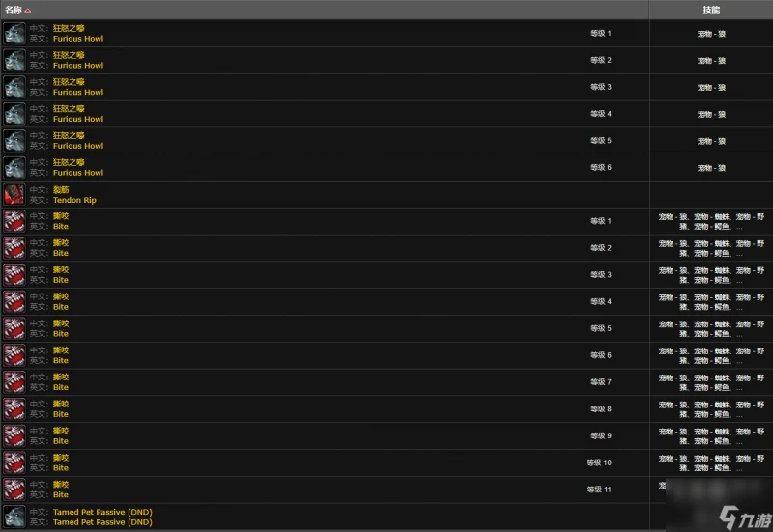Click the 宠物 - 狼 skill in level 5 Furious Howl row

711,141
